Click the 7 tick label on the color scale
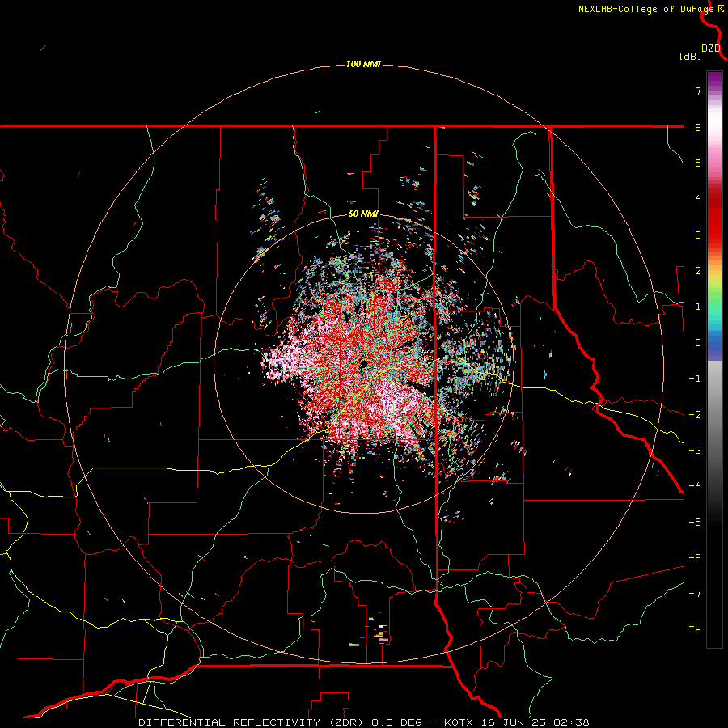728x728 pixels. [698, 91]
